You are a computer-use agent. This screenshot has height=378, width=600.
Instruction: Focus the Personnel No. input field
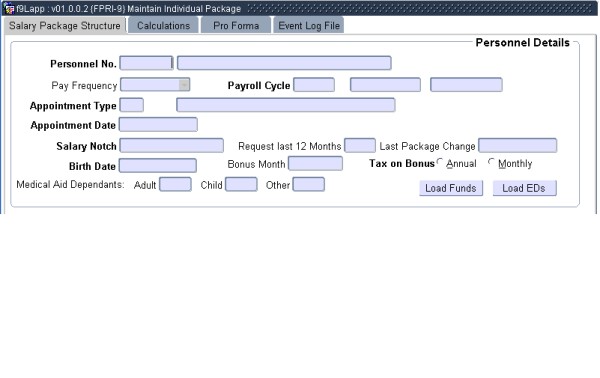(146, 63)
